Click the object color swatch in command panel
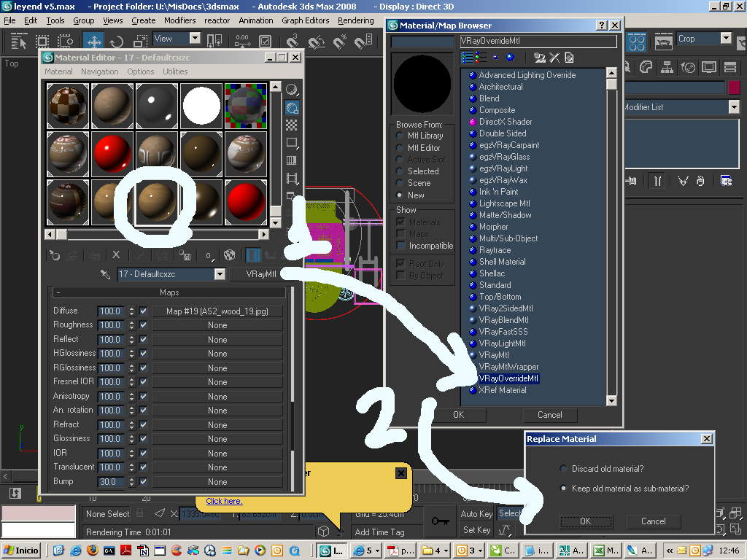 click(x=734, y=87)
